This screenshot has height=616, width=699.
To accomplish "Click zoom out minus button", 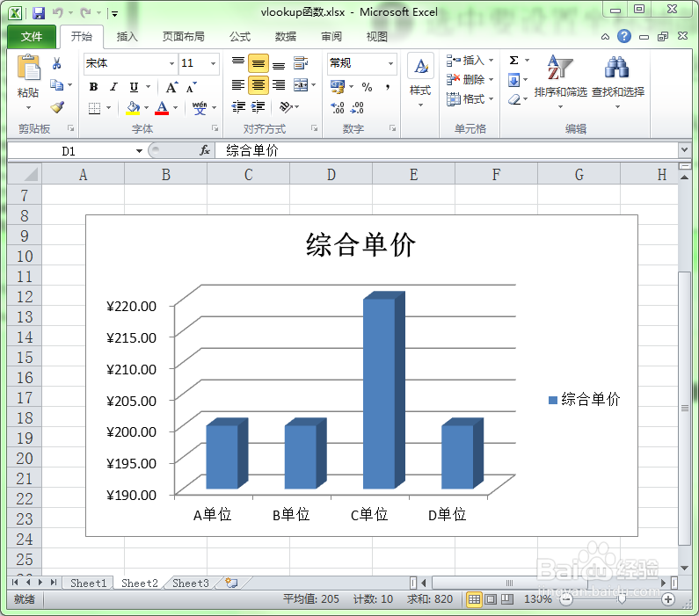I will 566,599.
